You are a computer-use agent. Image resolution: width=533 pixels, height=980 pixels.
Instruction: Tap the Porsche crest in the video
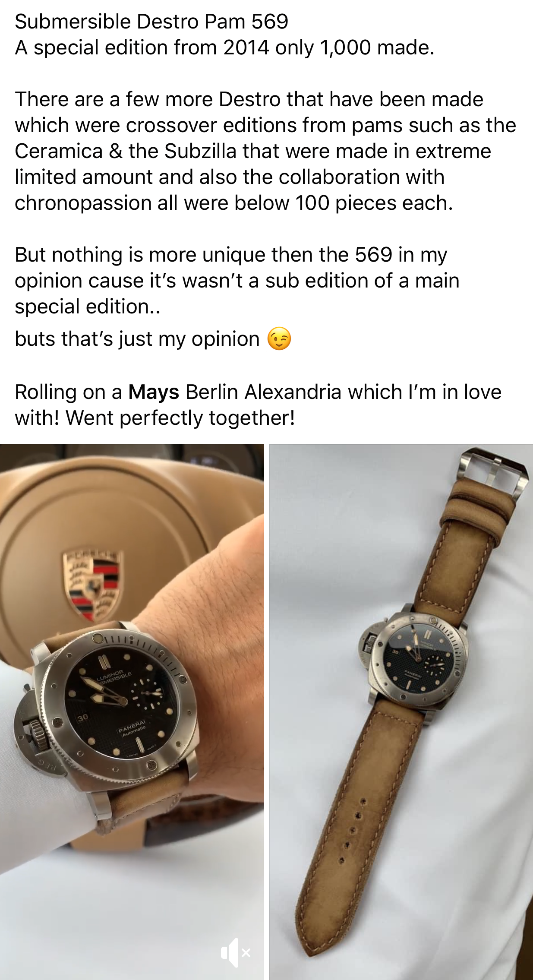(93, 585)
